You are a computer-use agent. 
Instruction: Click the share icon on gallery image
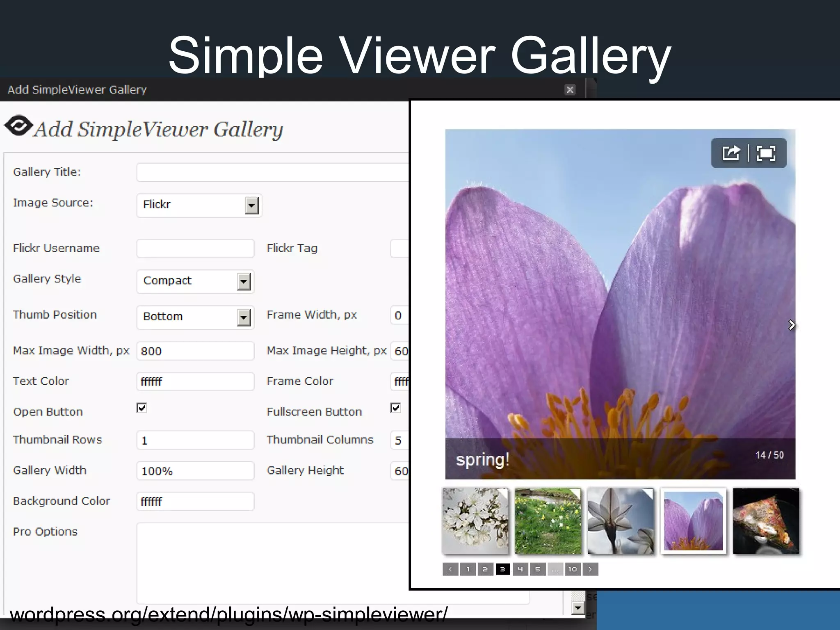[x=731, y=153]
